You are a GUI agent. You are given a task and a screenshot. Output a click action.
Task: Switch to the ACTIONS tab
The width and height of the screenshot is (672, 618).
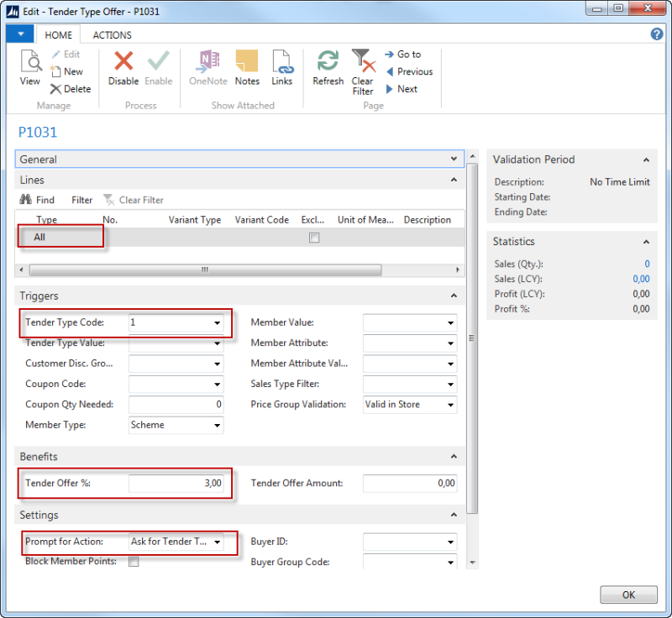click(x=111, y=34)
